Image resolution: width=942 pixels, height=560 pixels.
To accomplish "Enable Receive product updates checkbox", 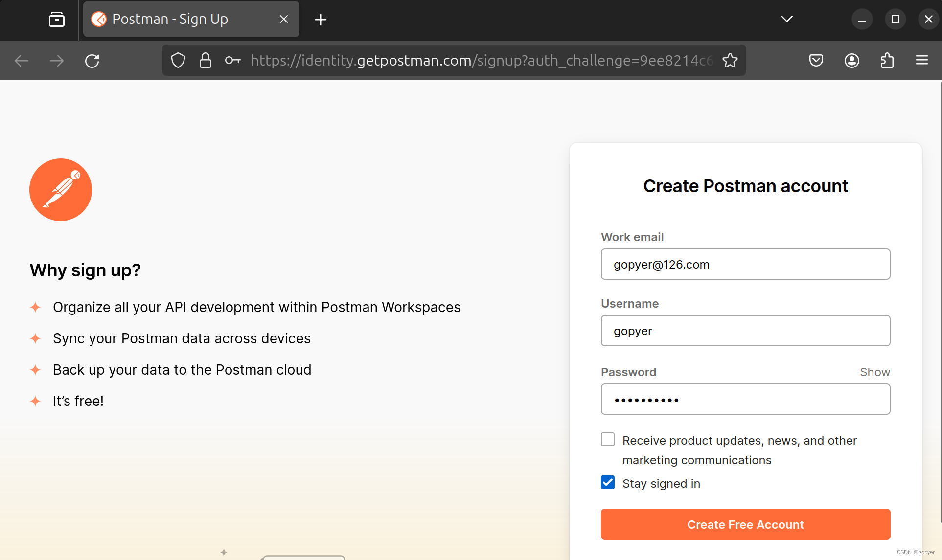I will click(607, 440).
